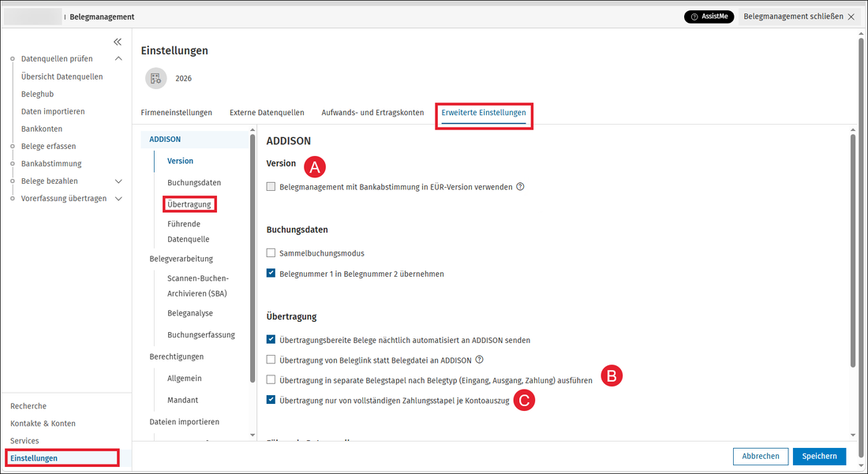This screenshot has width=868, height=474.
Task: Enable Beleglink statt Belegdatei transfer
Action: 271,360
